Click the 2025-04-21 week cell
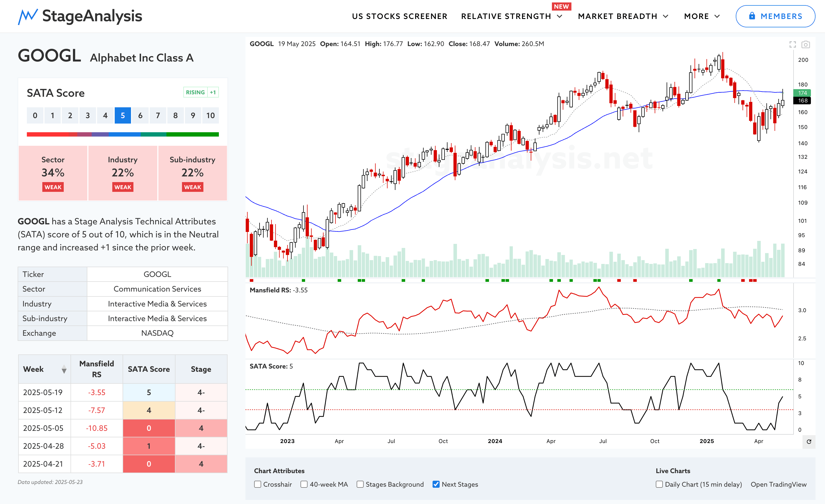The height and width of the screenshot is (504, 825). (44, 464)
